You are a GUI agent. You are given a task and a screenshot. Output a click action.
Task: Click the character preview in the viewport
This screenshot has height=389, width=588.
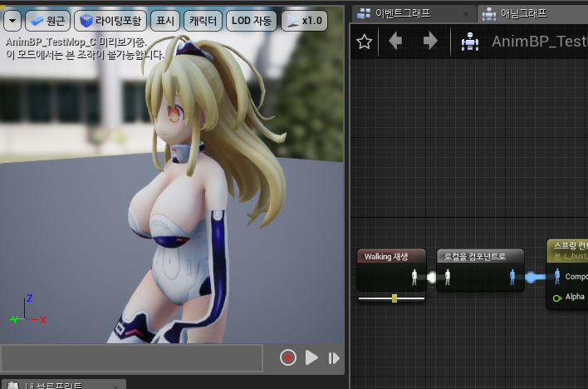[x=195, y=188]
